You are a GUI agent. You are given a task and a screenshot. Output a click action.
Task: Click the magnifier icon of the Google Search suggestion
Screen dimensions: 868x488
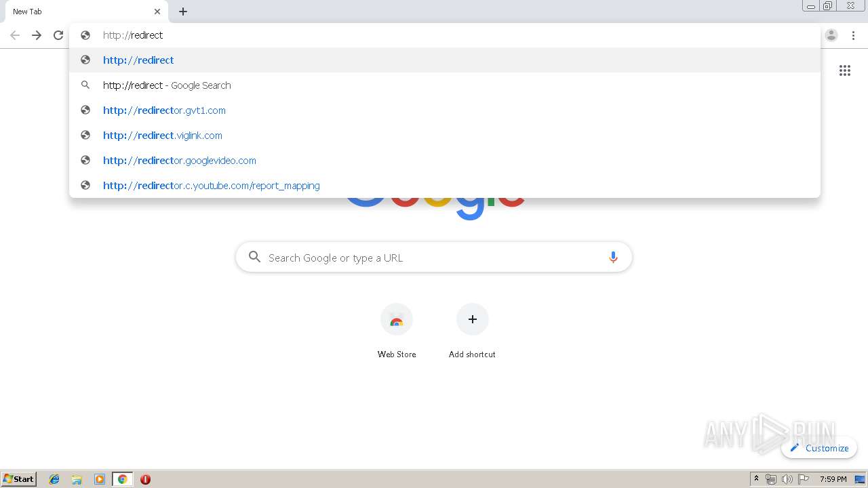[85, 85]
